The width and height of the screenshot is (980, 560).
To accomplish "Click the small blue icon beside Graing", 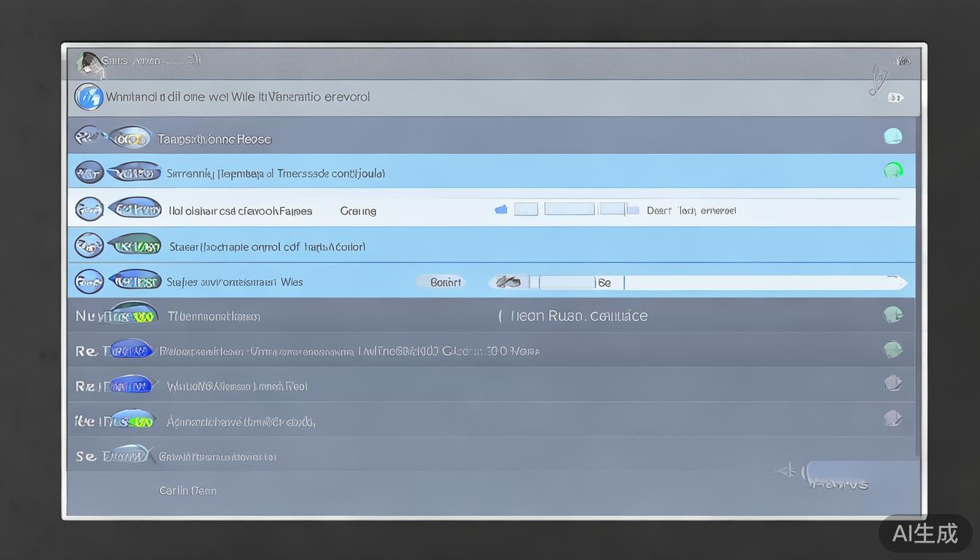I will click(x=501, y=210).
